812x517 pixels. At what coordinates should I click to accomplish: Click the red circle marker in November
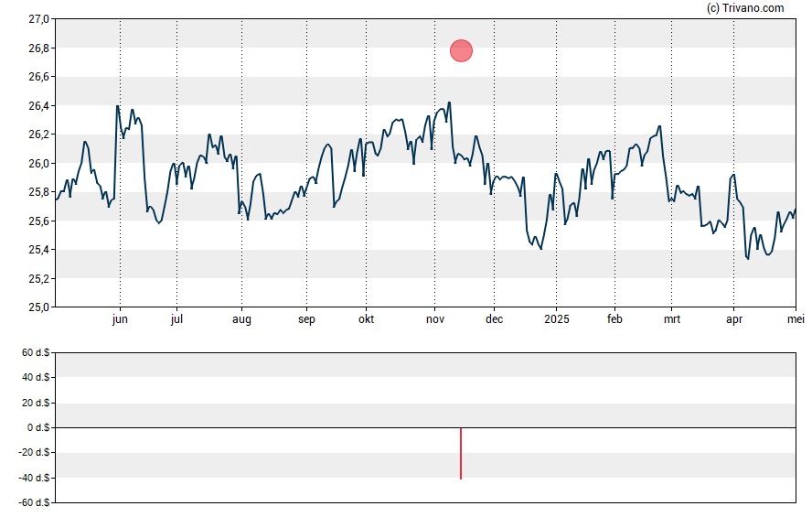click(461, 50)
